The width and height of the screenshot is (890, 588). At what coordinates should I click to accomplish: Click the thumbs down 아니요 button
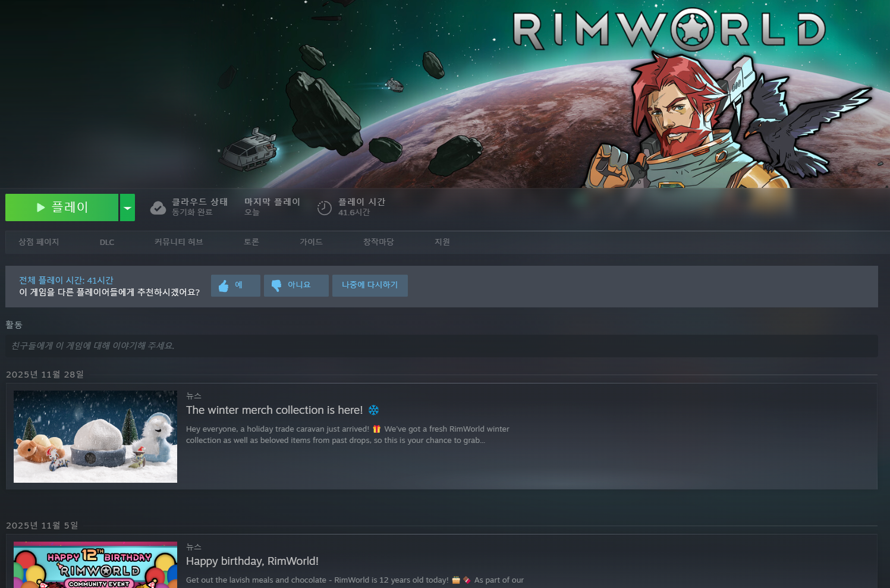[296, 285]
